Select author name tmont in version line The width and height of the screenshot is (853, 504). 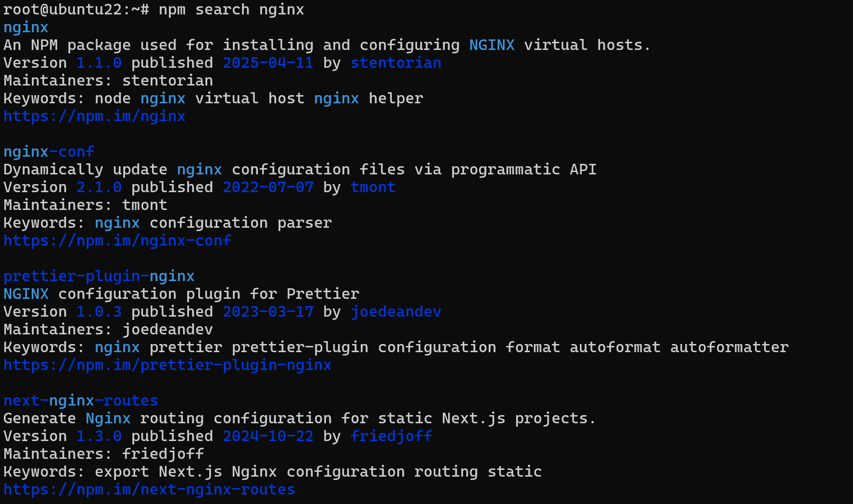(x=373, y=187)
